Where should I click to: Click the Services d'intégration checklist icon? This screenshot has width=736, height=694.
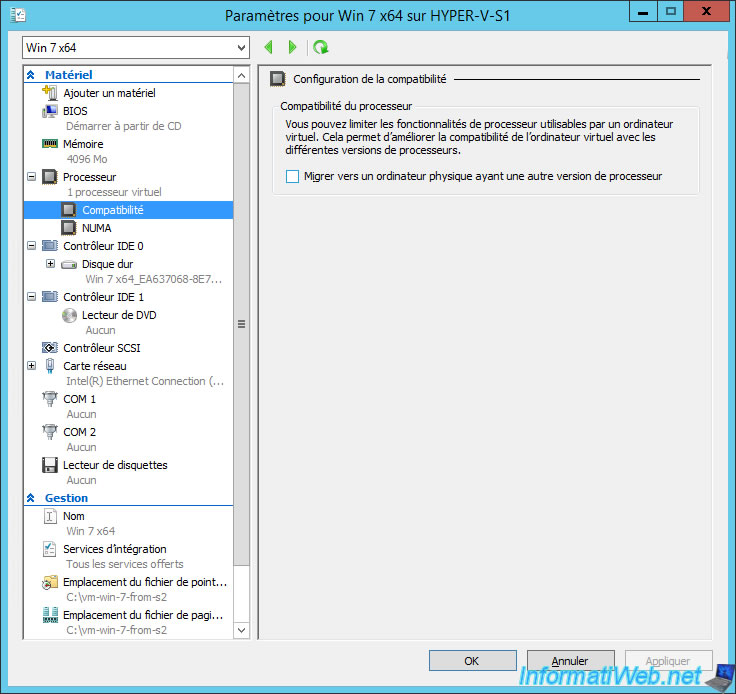[50, 549]
